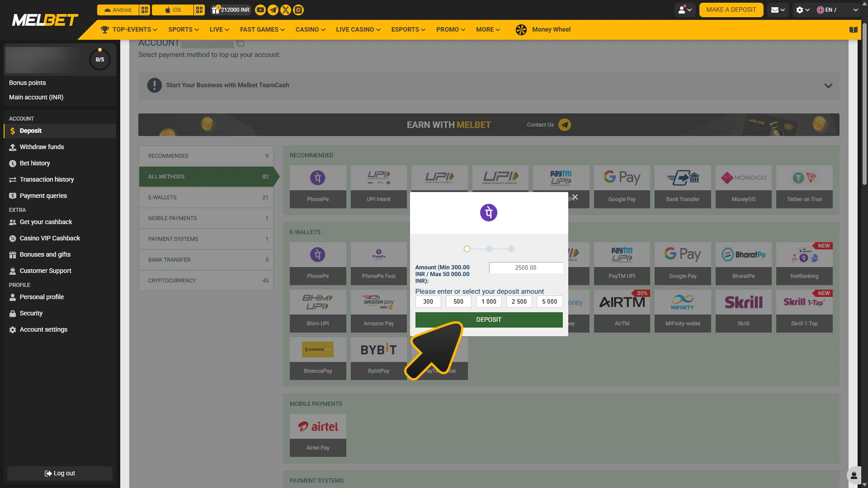
Task: Choose the 1 000 preset amount
Action: [489, 302]
